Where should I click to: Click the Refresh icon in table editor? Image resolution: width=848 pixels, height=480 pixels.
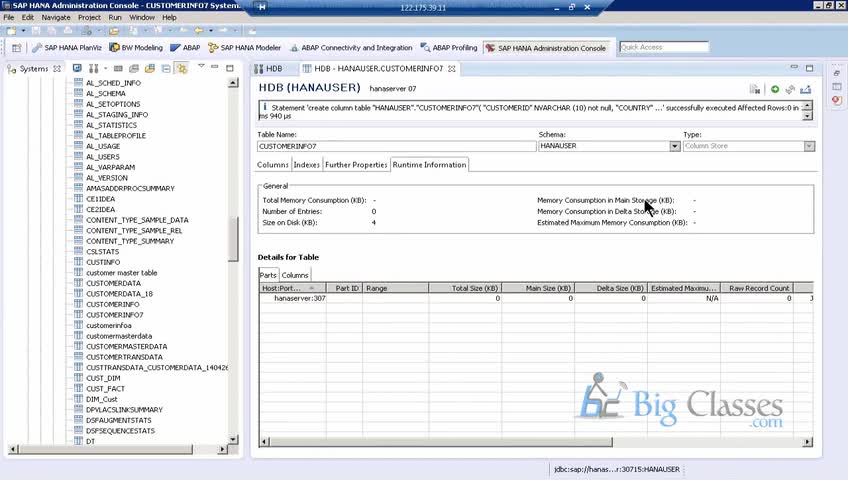click(x=790, y=89)
